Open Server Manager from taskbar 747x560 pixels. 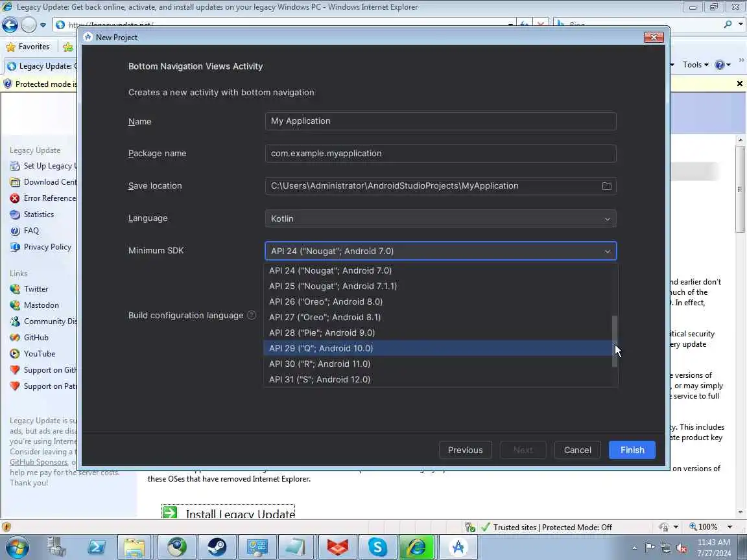[56, 547]
